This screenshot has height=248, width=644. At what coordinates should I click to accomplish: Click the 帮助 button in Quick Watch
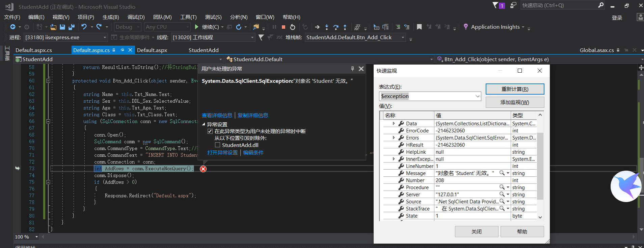pos(522,232)
